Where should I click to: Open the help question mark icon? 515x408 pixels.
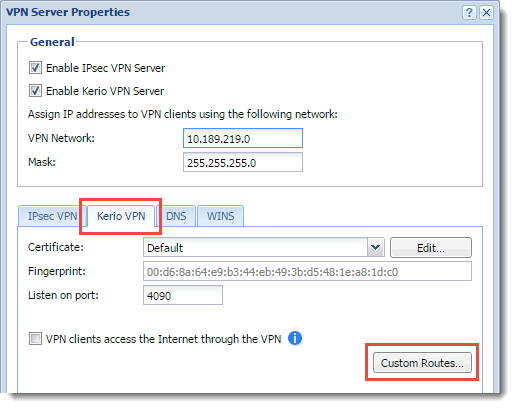469,13
